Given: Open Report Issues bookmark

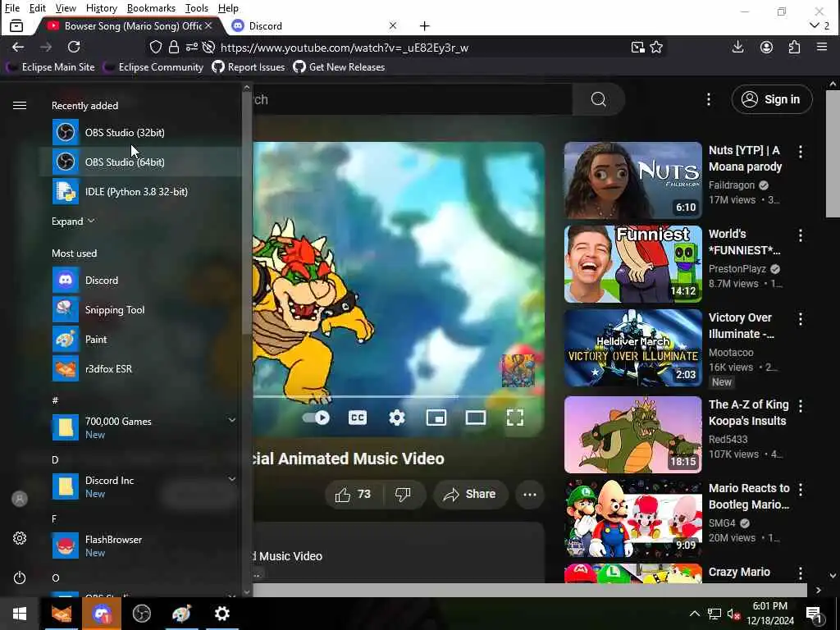Looking at the screenshot, I should (x=249, y=67).
